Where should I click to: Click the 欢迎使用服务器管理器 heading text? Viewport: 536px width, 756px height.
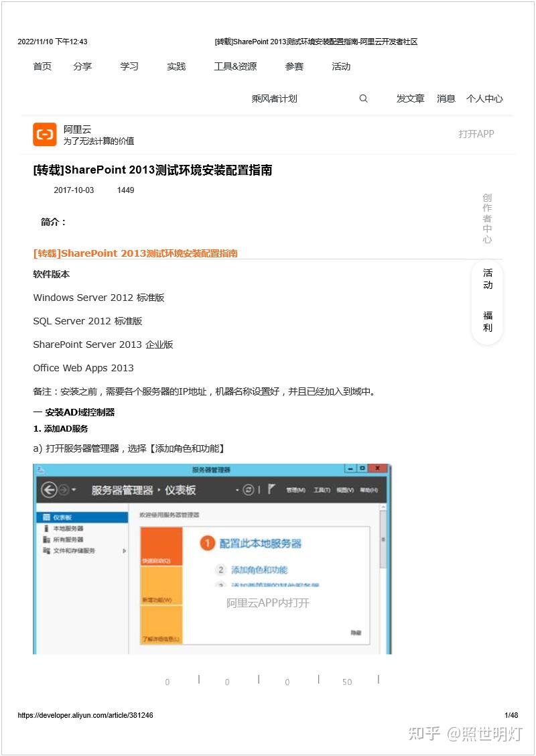(170, 515)
